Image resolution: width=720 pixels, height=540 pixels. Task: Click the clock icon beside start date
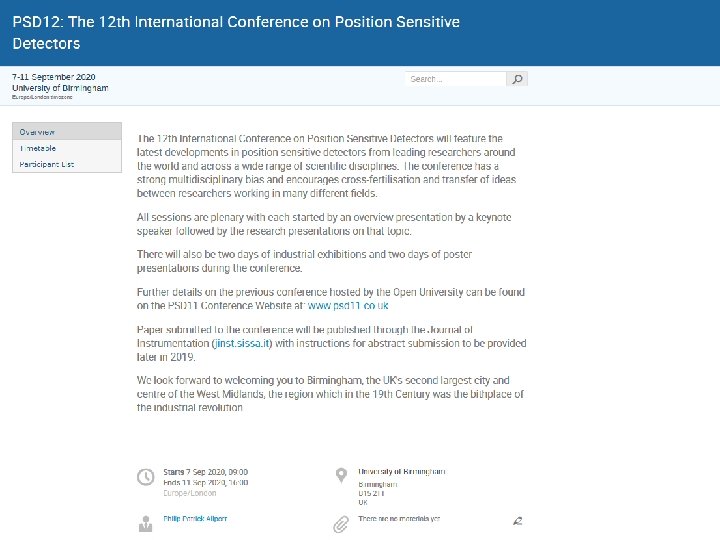[x=145, y=477]
